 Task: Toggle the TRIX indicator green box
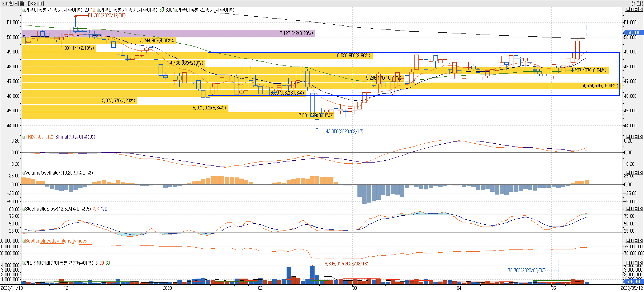23,137
